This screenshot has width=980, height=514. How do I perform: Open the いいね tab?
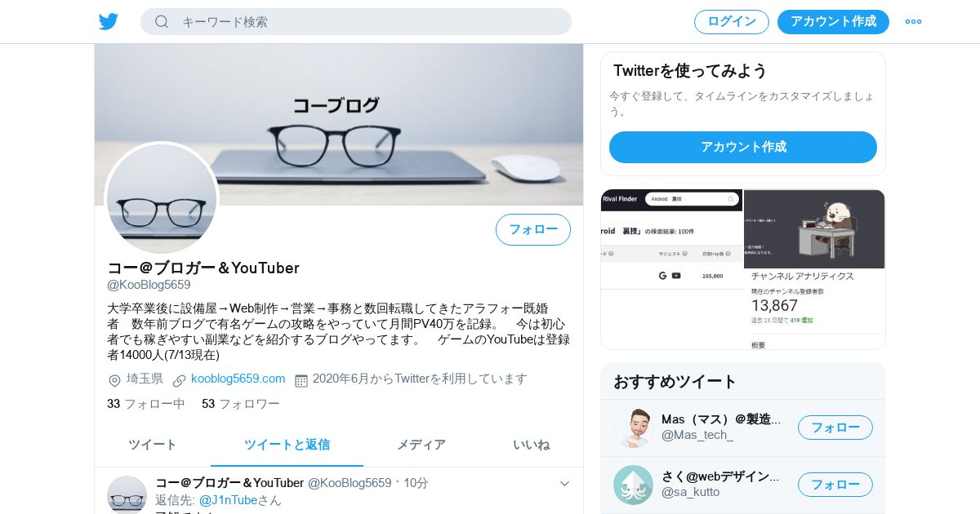point(531,445)
